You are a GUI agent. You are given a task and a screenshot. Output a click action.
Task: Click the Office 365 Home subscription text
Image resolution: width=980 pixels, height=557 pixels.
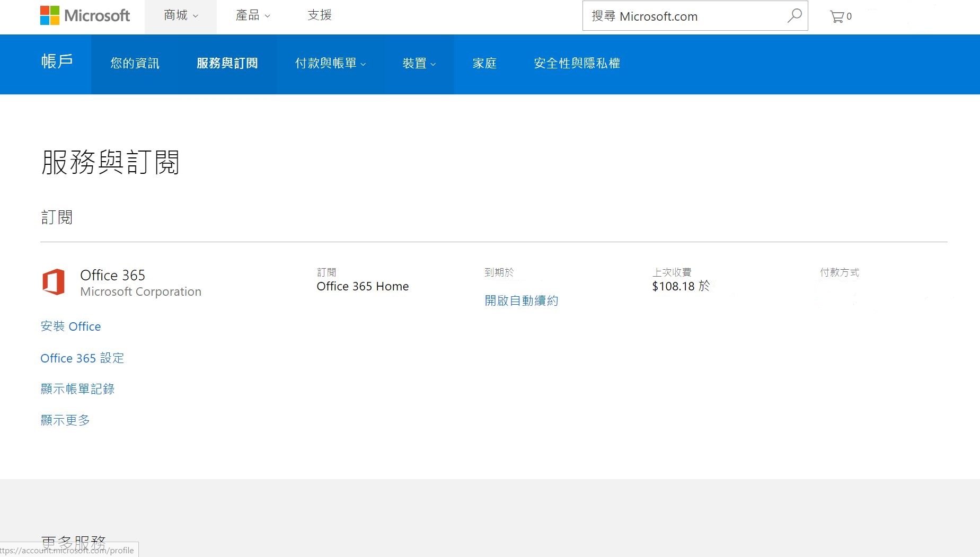tap(363, 286)
